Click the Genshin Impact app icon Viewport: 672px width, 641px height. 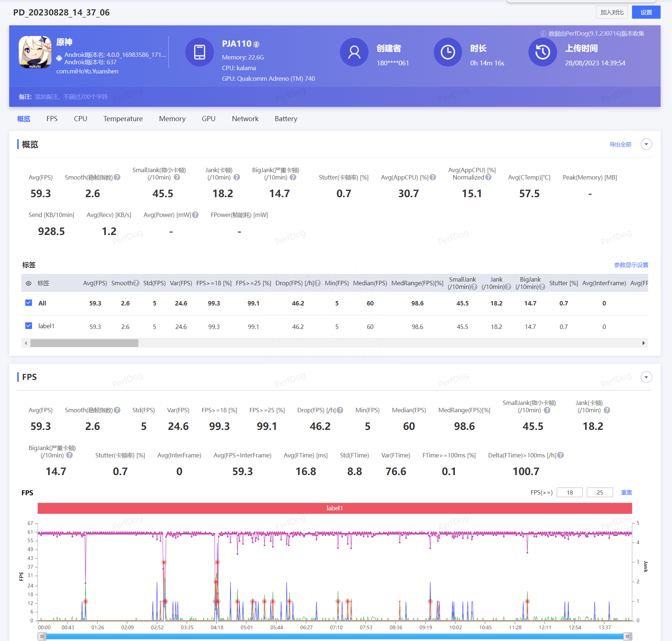coord(35,52)
